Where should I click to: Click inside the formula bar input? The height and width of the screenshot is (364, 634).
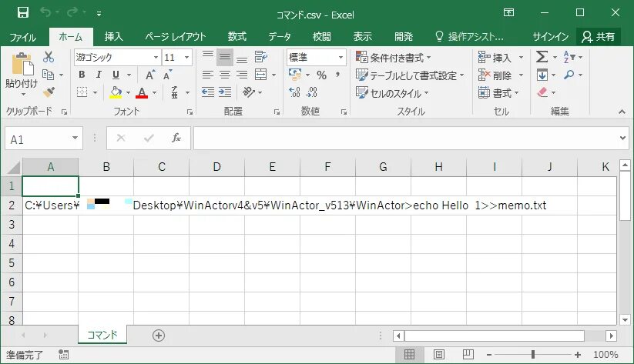[x=405, y=139]
